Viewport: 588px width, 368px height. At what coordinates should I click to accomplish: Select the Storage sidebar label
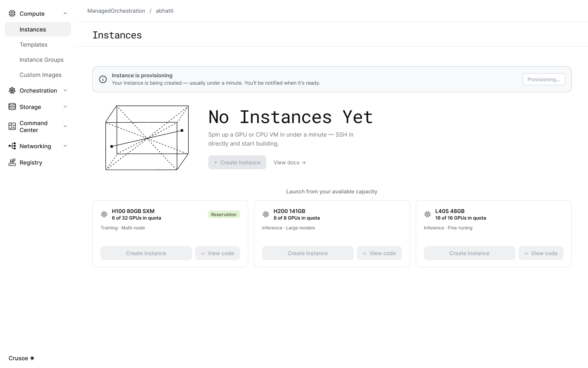pos(30,107)
